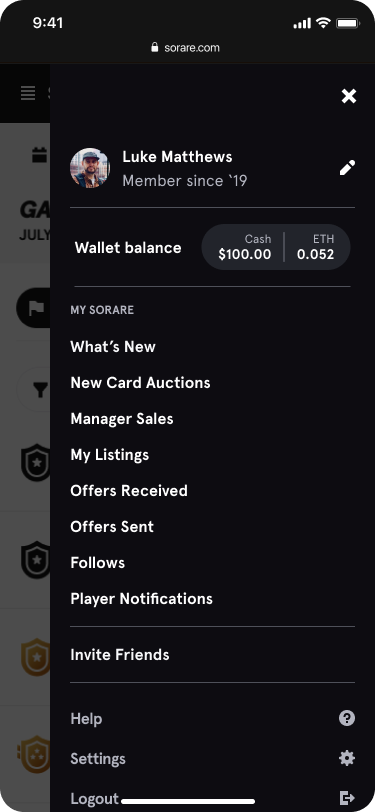View My Listings
Image resolution: width=375 pixels, height=812 pixels.
[x=110, y=455]
